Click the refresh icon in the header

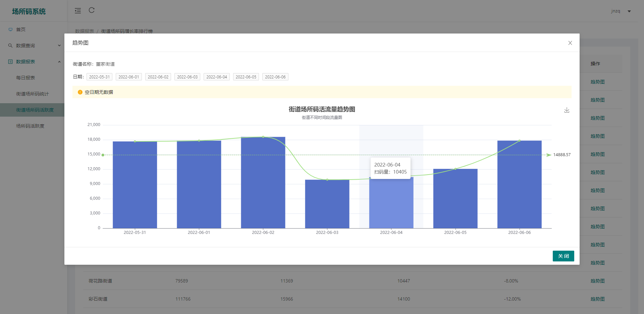tap(92, 10)
